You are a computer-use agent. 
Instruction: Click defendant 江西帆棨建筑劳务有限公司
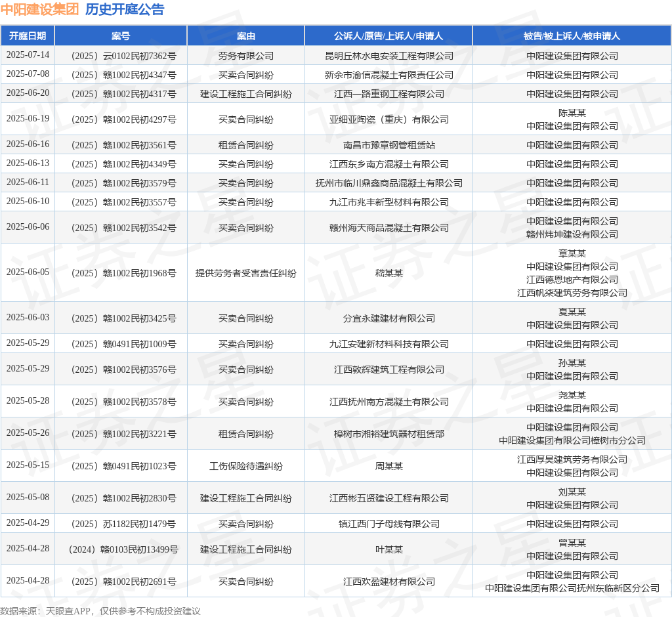coord(572,293)
